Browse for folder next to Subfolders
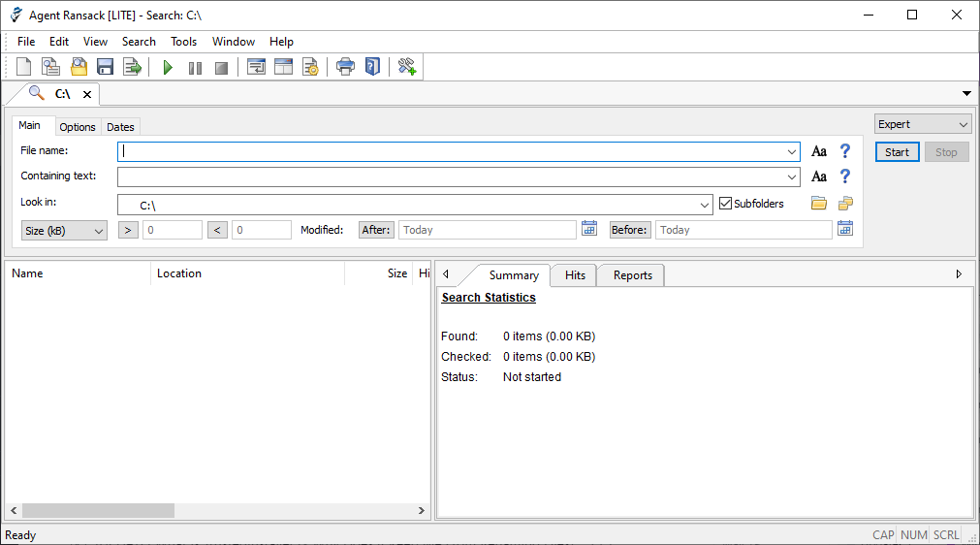This screenshot has width=980, height=545. pyautogui.click(x=819, y=204)
